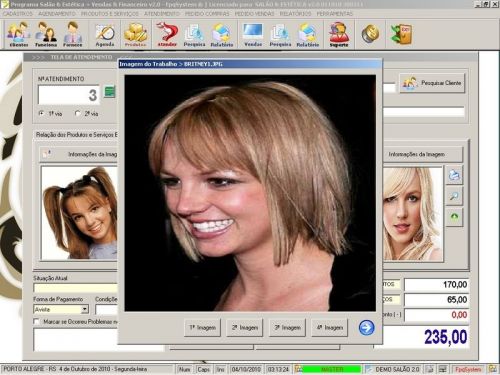This screenshot has width=500, height=375.
Task: Click the 1ª Imagem button
Action: [x=202, y=328]
